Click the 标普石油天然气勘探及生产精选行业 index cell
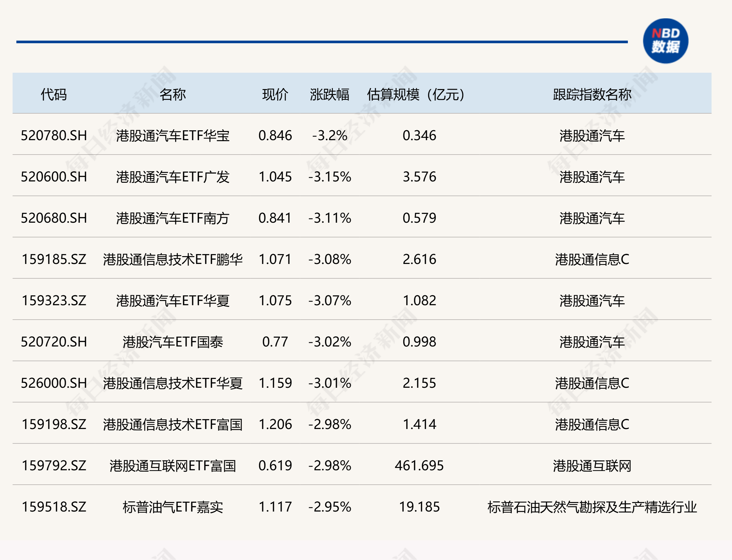This screenshot has width=732, height=560. coord(592,507)
